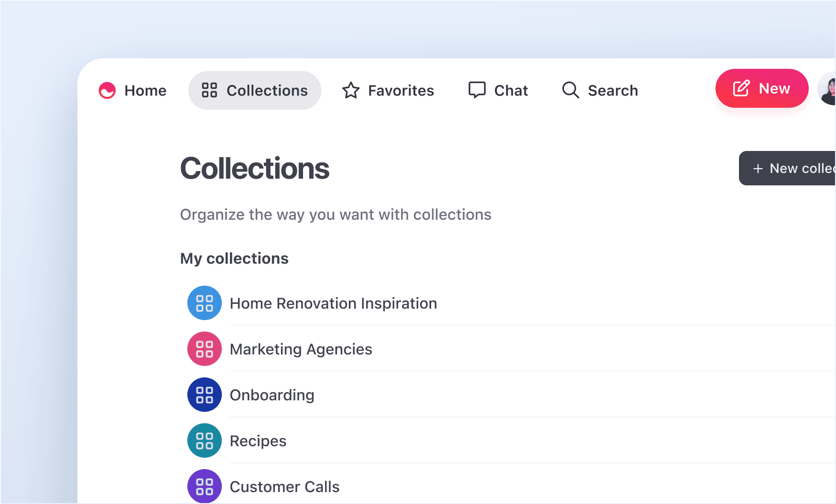Click the app logo at top left
The image size is (836, 504).
coord(107,90)
